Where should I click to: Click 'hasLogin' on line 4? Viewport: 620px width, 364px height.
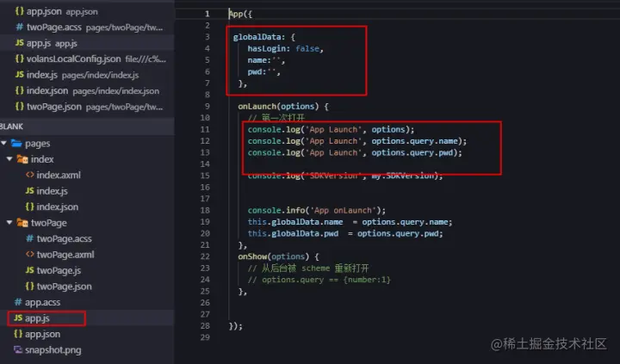point(266,48)
